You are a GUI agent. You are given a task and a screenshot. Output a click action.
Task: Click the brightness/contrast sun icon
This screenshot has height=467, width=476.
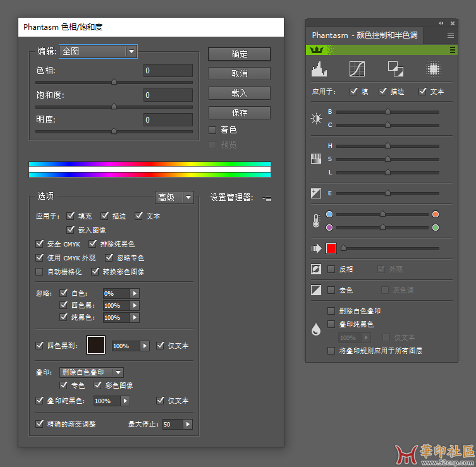pyautogui.click(x=316, y=118)
